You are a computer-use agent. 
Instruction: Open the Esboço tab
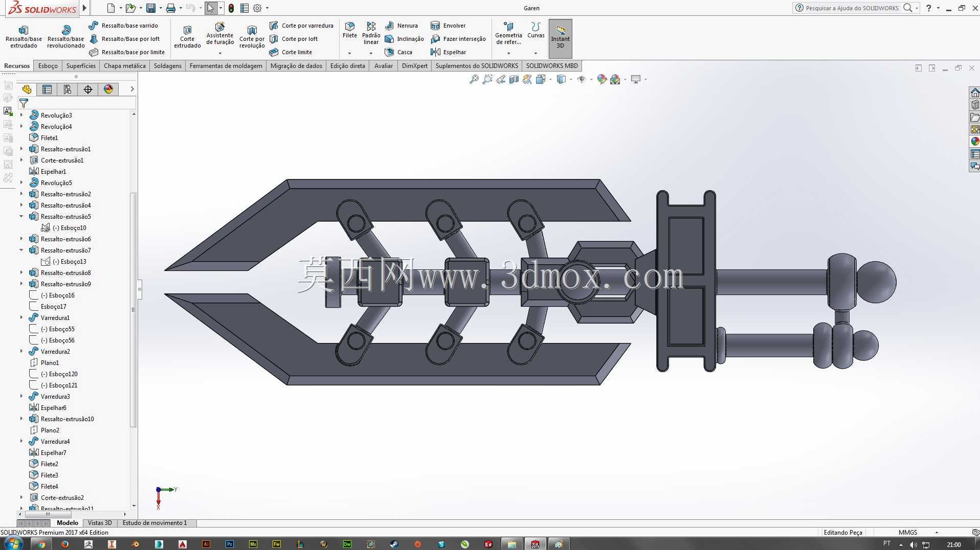click(48, 66)
